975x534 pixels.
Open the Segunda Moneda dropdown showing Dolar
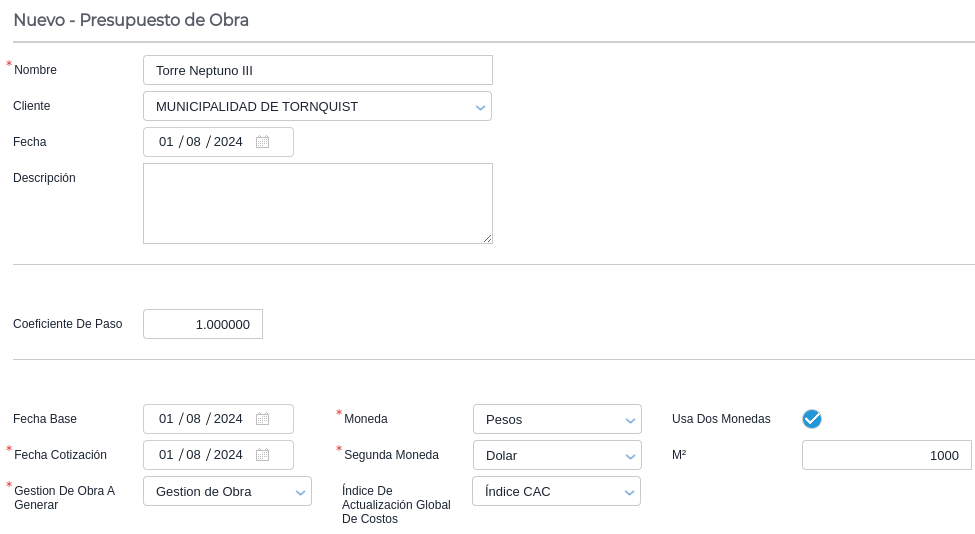[630, 456]
